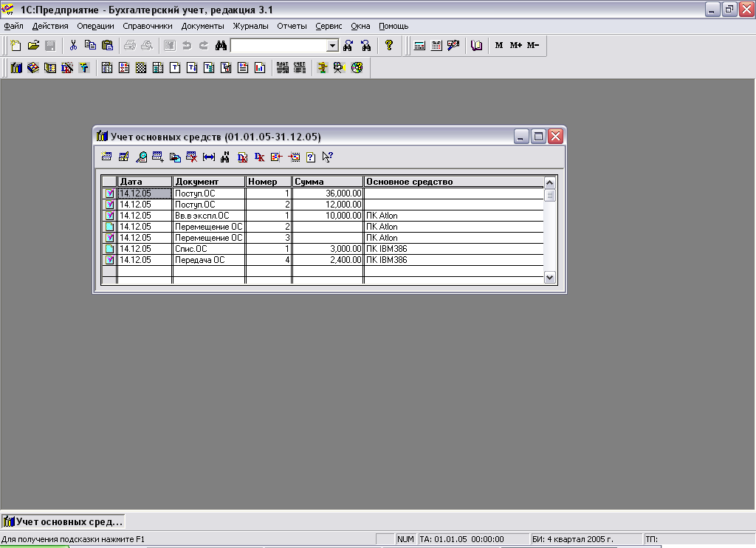Image resolution: width=756 pixels, height=548 pixels.
Task: Click the binoculars Find by number icon
Action: click(225, 157)
